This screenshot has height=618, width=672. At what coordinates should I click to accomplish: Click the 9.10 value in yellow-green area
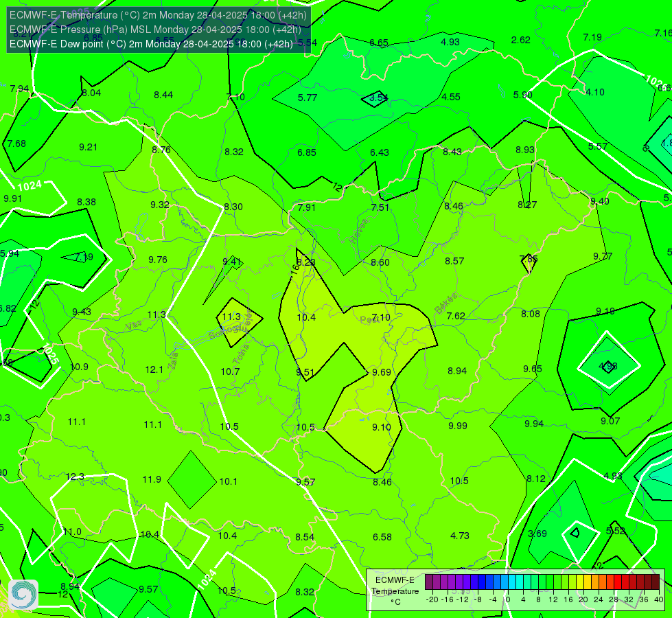[x=382, y=427]
